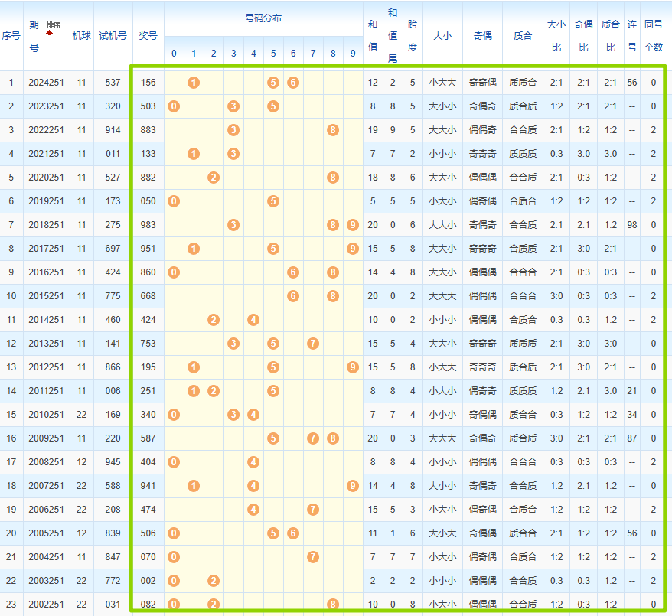Click orange ball 8 in row 2002251
This screenshot has width=672, height=616.
pyautogui.click(x=332, y=605)
